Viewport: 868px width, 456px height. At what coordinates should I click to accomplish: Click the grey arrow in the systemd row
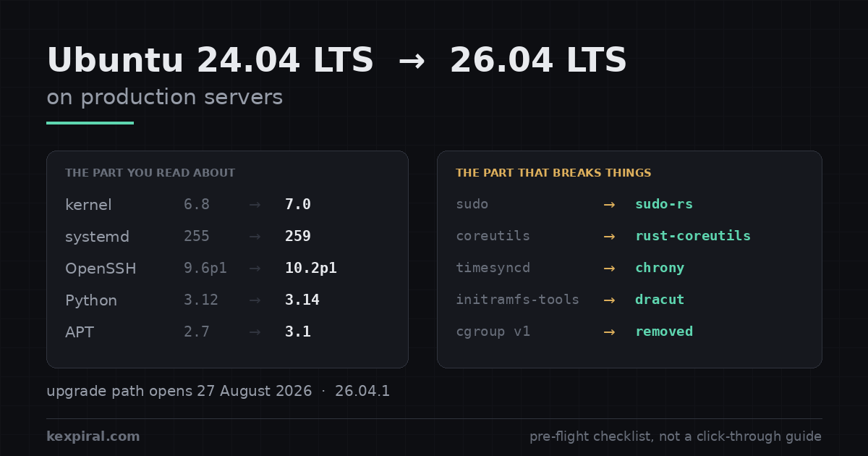click(x=255, y=237)
